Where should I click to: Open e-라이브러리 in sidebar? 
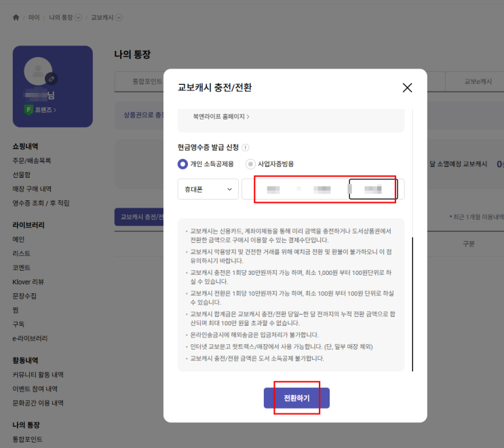(x=30, y=338)
